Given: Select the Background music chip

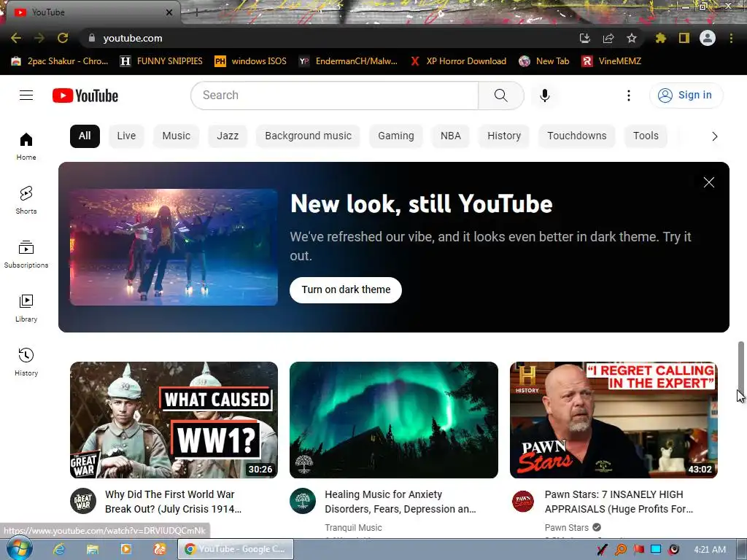Looking at the screenshot, I should 309,136.
